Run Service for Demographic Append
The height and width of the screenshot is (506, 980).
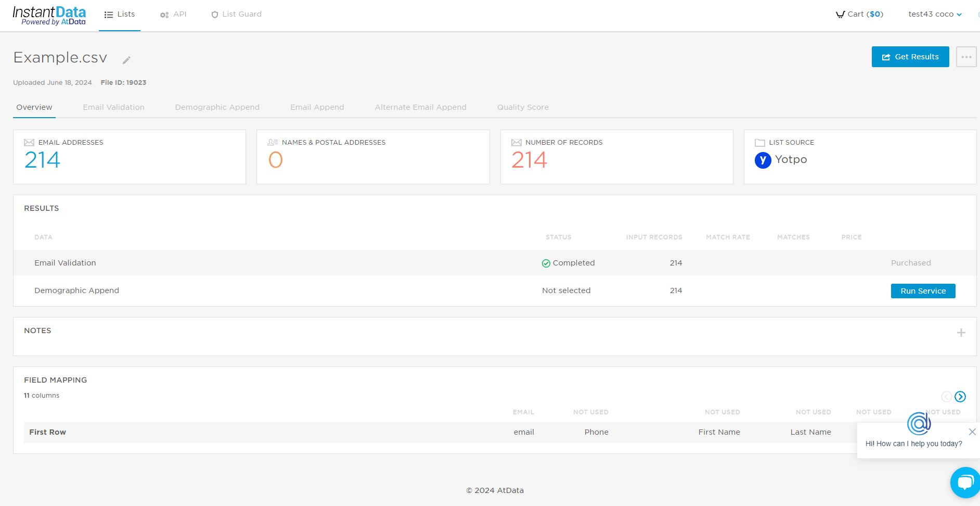(923, 291)
